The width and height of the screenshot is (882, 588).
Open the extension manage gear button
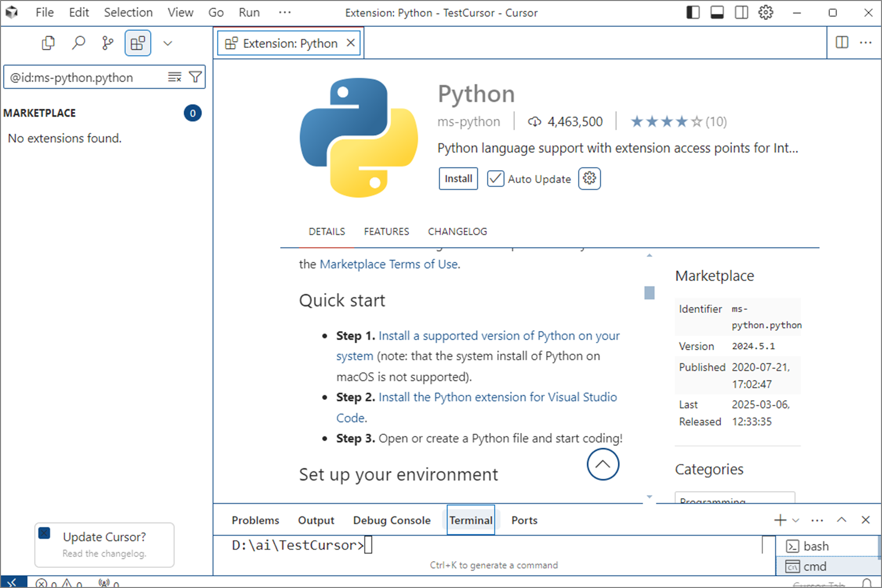coord(589,179)
